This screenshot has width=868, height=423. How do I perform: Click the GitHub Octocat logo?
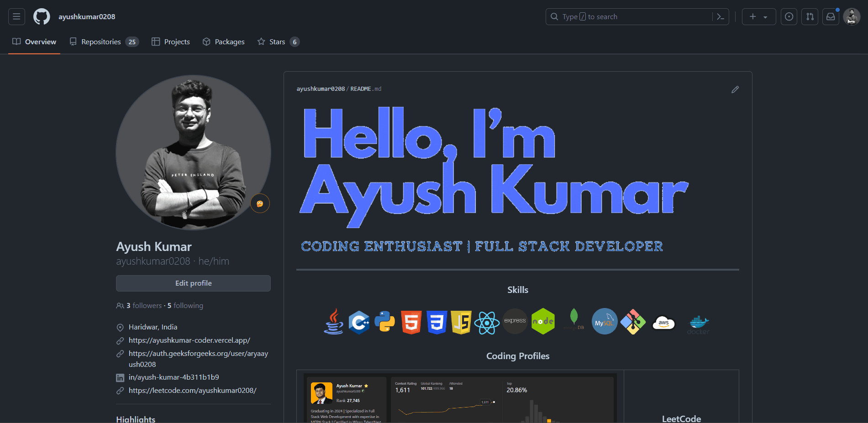[x=42, y=17]
